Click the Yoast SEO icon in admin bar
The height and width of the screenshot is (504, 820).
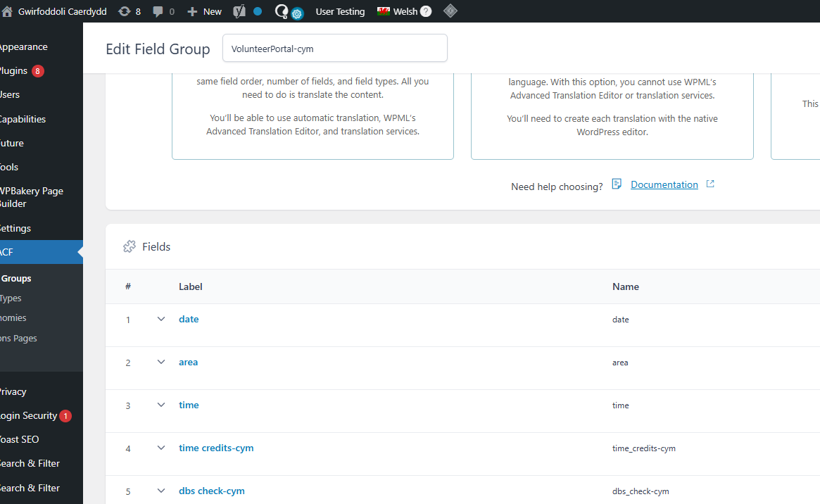point(239,11)
